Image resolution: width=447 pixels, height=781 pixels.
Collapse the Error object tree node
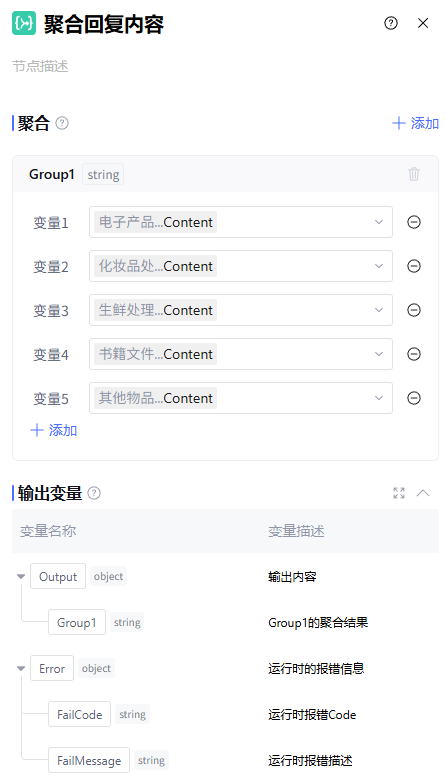coord(21,668)
